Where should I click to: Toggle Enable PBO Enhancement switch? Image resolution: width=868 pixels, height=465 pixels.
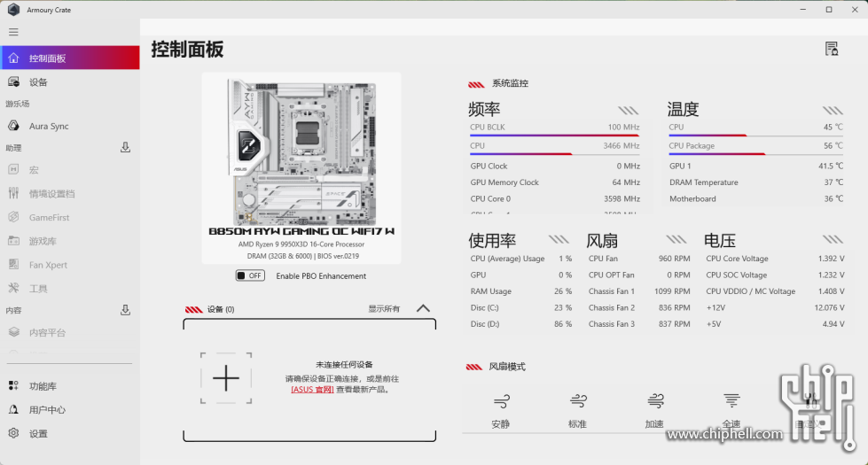pos(250,275)
